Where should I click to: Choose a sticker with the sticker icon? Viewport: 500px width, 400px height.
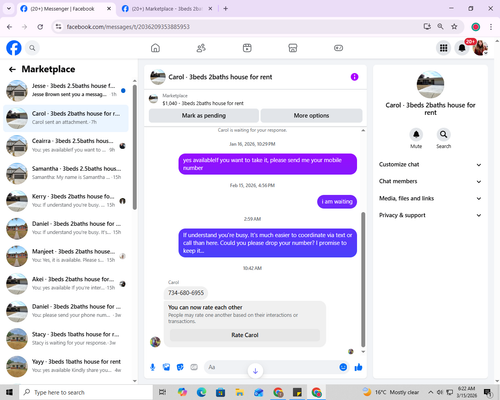point(180,367)
